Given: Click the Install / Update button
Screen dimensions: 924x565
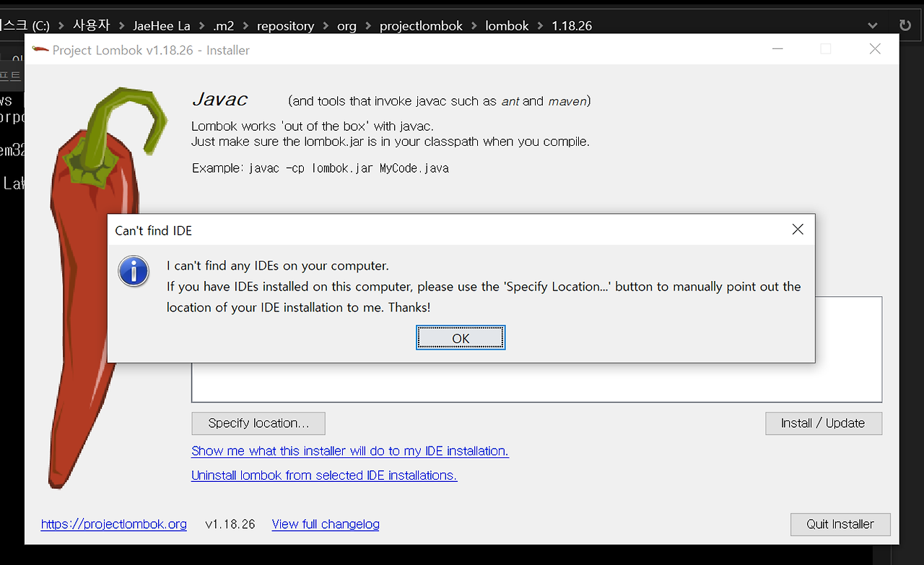Looking at the screenshot, I should pos(824,423).
